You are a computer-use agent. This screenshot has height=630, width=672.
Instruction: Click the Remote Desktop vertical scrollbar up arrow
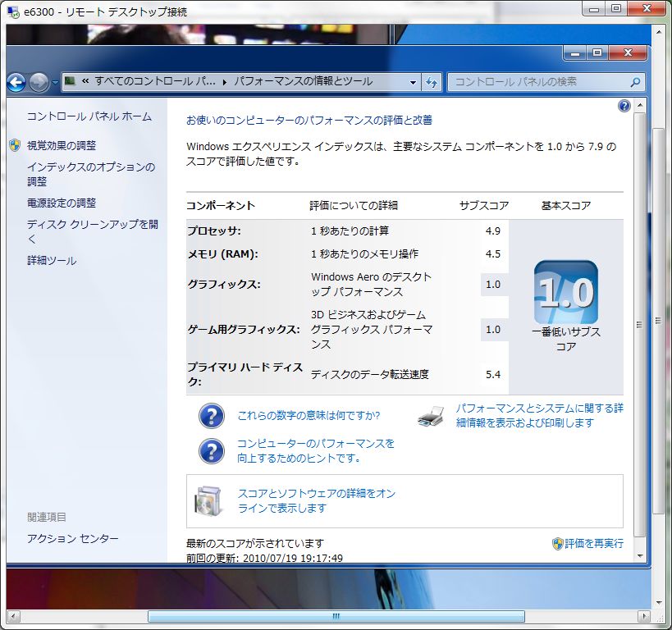[x=659, y=32]
